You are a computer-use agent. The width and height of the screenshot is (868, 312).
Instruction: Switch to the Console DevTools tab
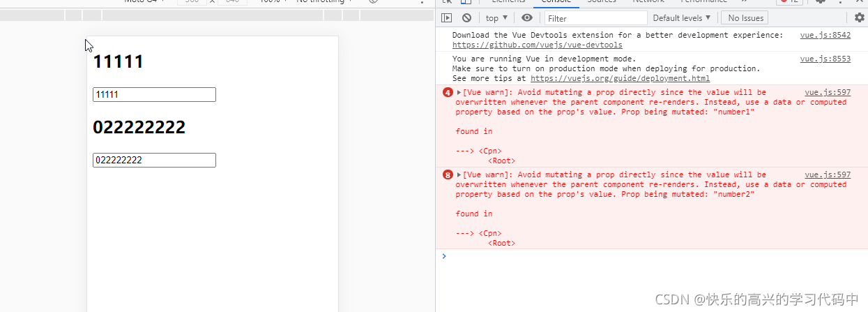pyautogui.click(x=556, y=2)
